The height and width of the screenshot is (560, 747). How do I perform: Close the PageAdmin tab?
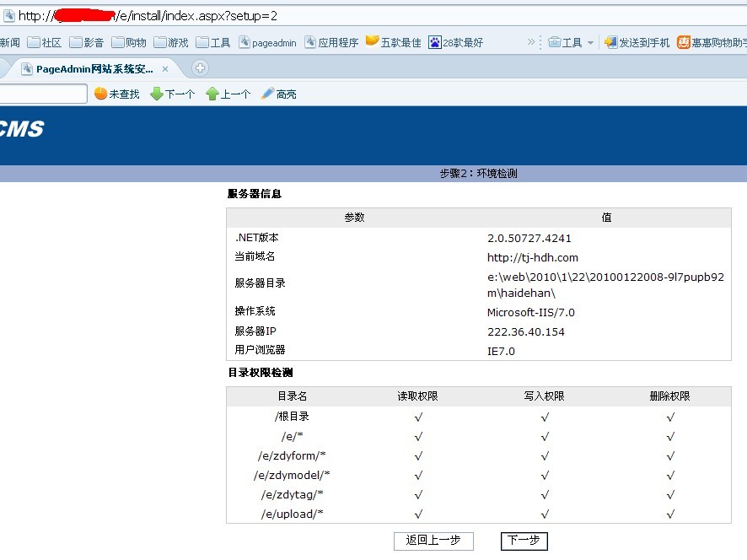165,69
